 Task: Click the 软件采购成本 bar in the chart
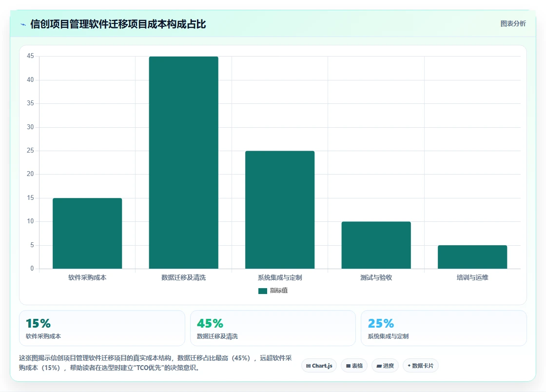tap(87, 233)
